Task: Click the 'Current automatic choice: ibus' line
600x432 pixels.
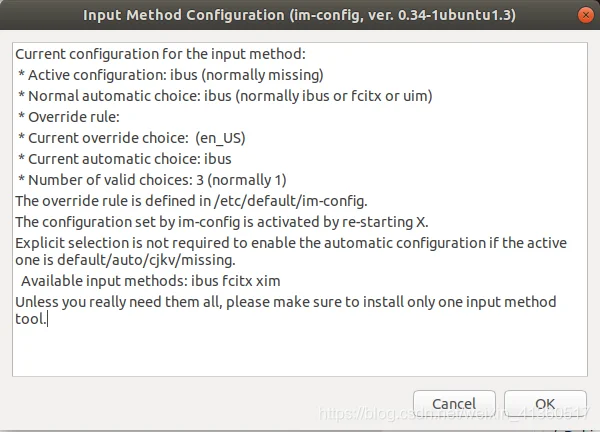Action: coord(125,159)
